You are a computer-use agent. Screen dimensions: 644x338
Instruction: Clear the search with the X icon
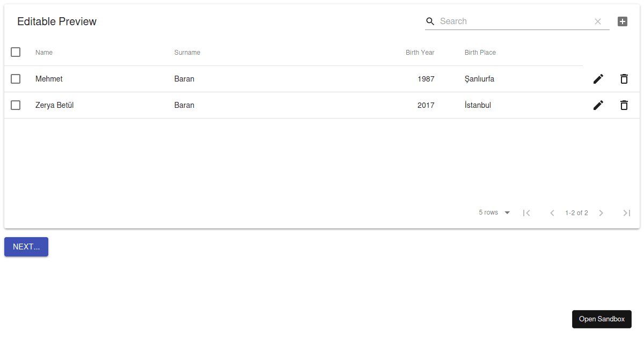click(597, 21)
